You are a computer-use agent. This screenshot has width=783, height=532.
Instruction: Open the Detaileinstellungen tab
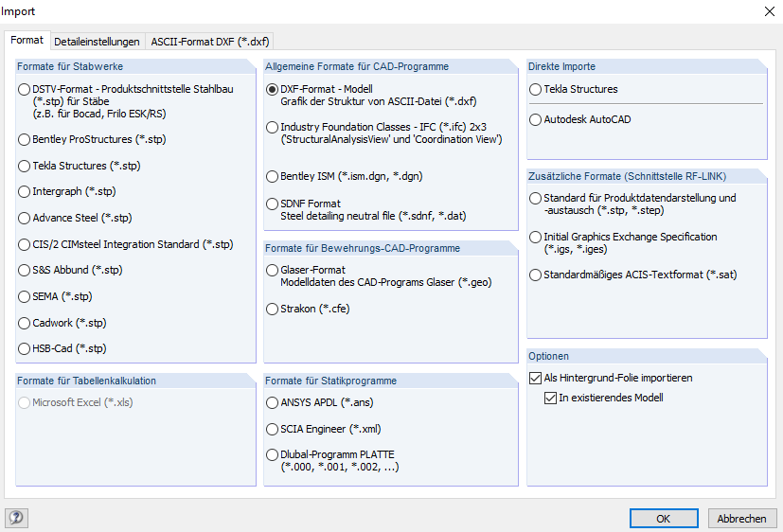[x=97, y=42]
